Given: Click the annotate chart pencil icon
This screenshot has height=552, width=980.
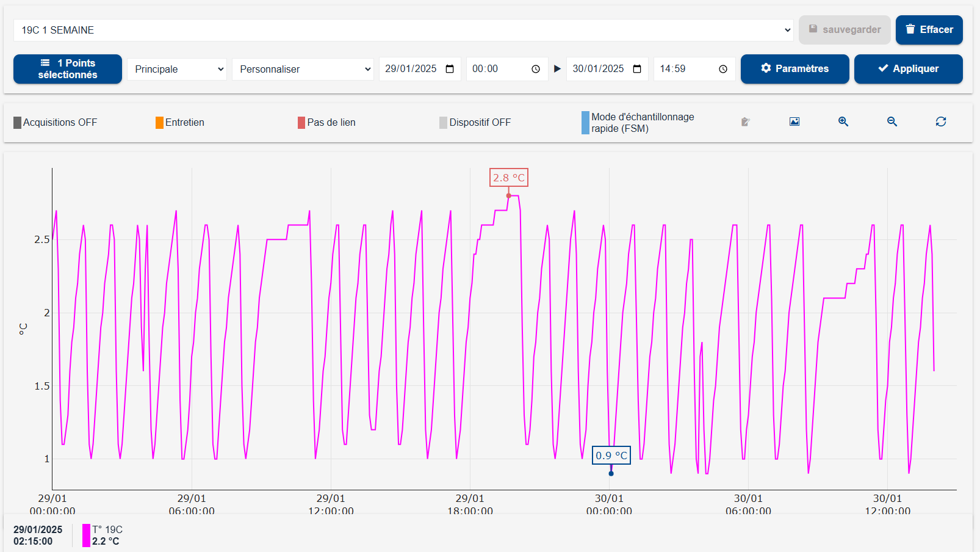Looking at the screenshot, I should (745, 122).
